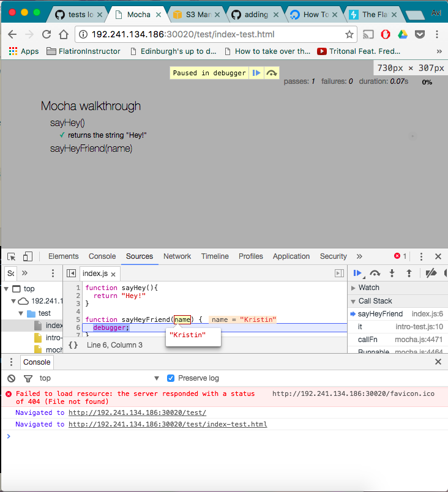Switch to the Console tab in DevTools
448x492 pixels.
point(102,256)
